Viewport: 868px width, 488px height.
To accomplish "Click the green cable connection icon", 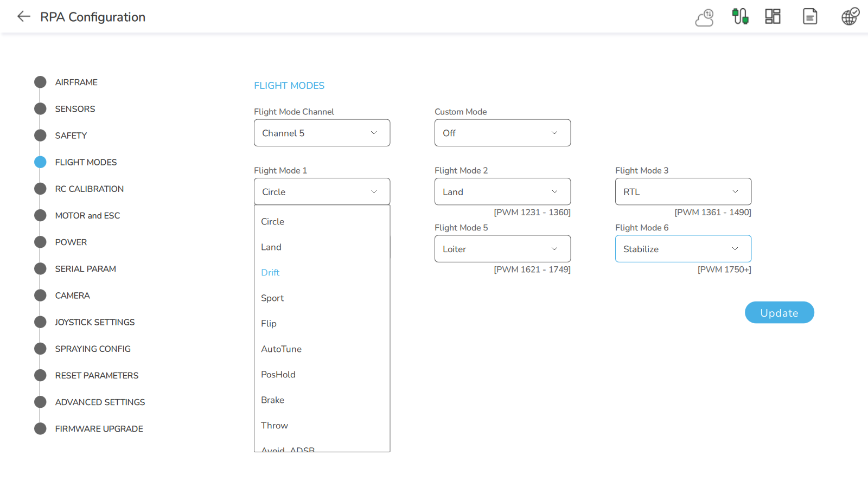I will pyautogui.click(x=740, y=17).
